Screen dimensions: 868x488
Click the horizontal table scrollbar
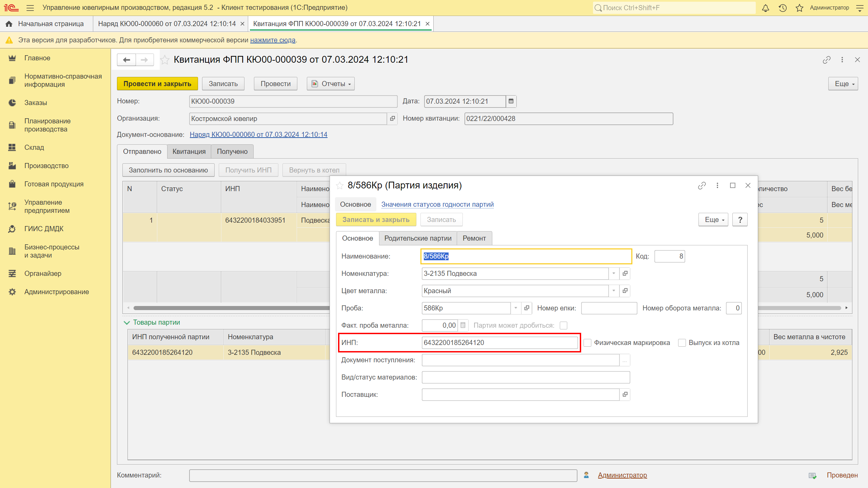(232, 308)
